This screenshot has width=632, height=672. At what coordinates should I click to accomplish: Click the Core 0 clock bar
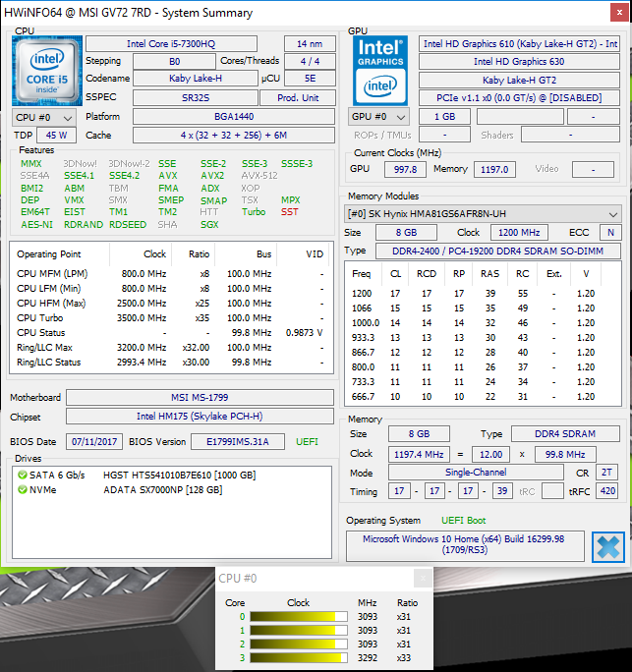(x=299, y=617)
